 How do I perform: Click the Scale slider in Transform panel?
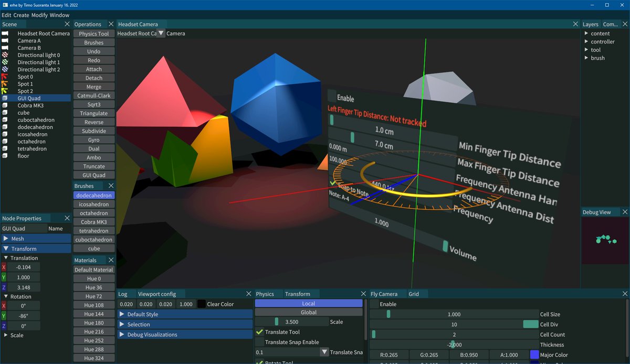277,322
